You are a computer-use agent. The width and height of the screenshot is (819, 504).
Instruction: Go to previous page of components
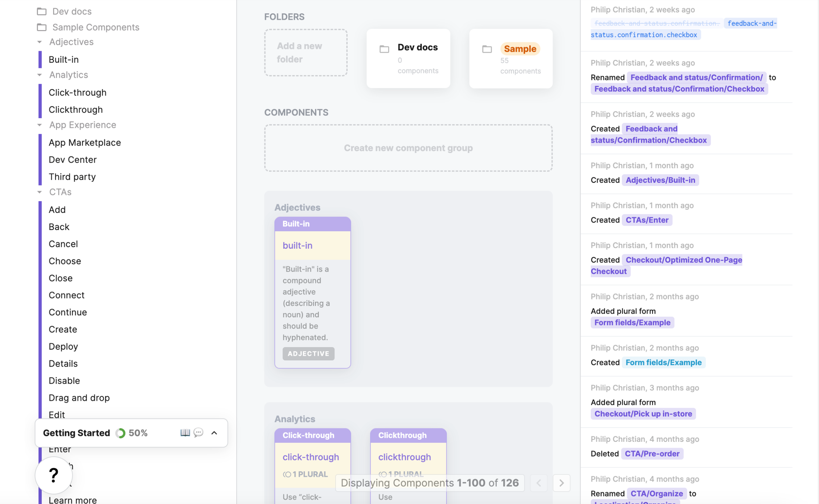[x=539, y=483]
